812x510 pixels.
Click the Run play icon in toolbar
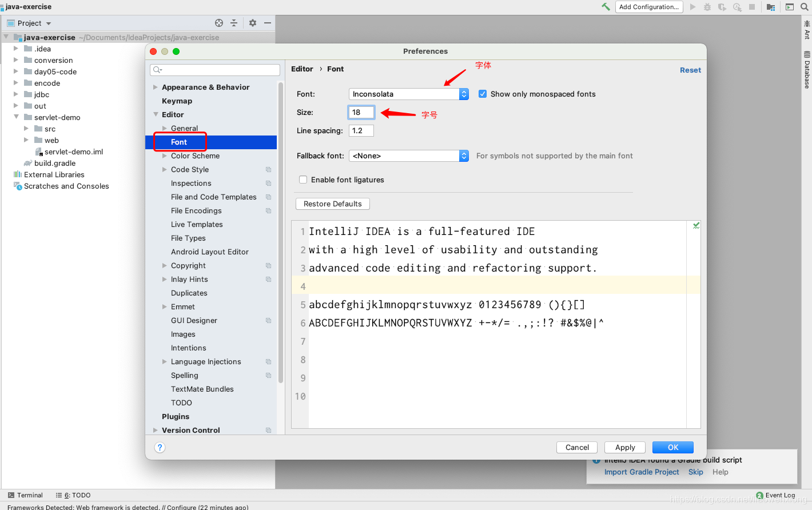(x=693, y=7)
